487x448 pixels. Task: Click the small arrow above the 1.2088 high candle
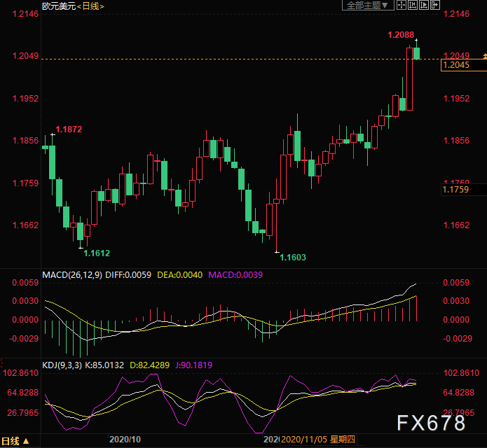(x=416, y=41)
